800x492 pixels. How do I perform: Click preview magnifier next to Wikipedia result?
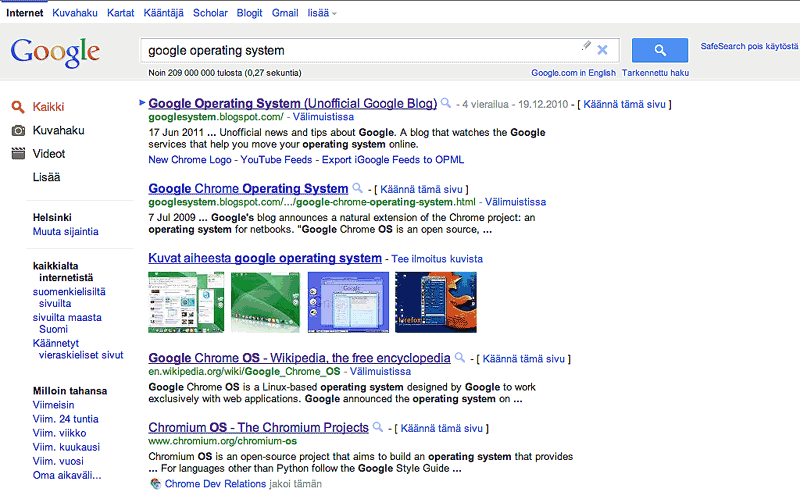459,357
